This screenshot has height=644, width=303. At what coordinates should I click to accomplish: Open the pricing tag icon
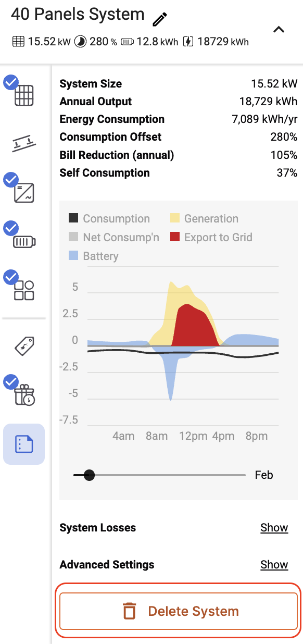[24, 346]
